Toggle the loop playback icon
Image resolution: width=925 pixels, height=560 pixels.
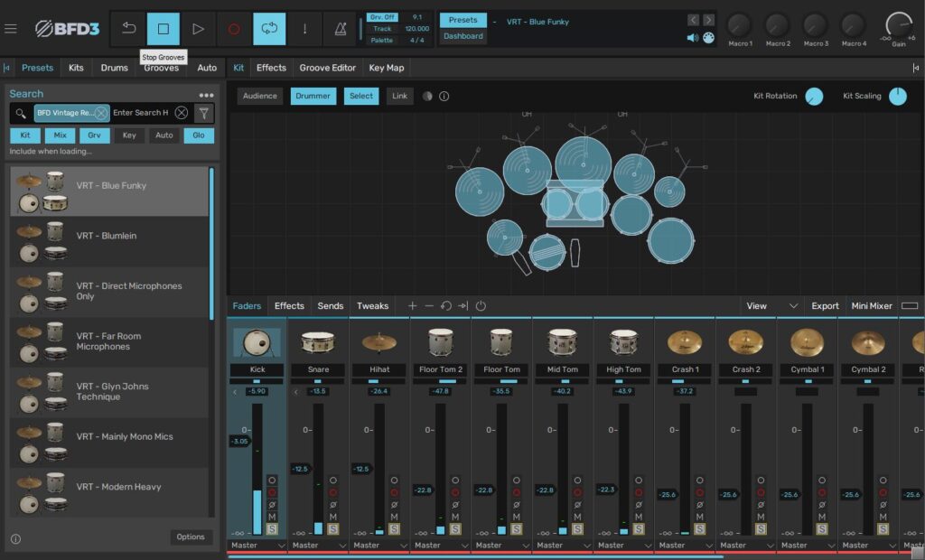point(269,29)
